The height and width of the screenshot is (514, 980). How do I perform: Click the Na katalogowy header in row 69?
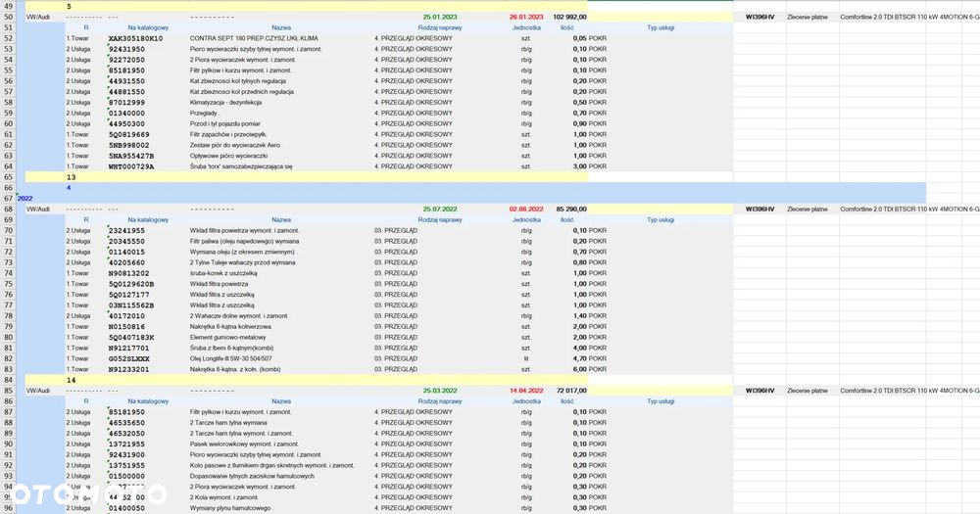click(x=148, y=220)
